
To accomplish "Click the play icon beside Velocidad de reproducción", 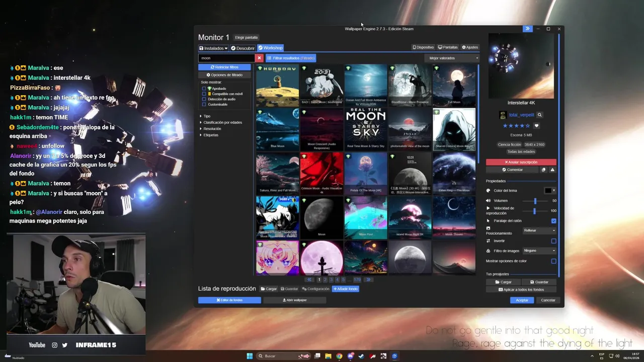I will tap(488, 208).
